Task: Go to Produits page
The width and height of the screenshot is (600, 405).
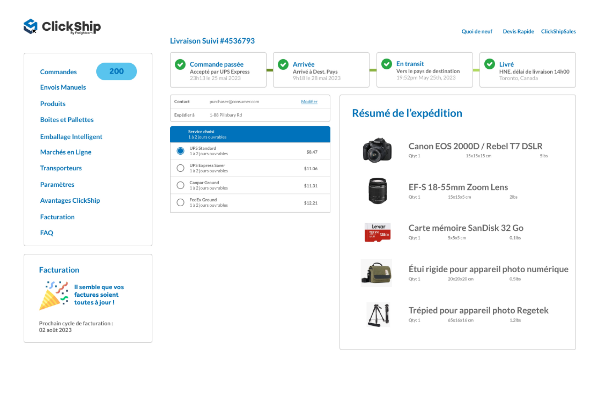Action: click(x=53, y=104)
